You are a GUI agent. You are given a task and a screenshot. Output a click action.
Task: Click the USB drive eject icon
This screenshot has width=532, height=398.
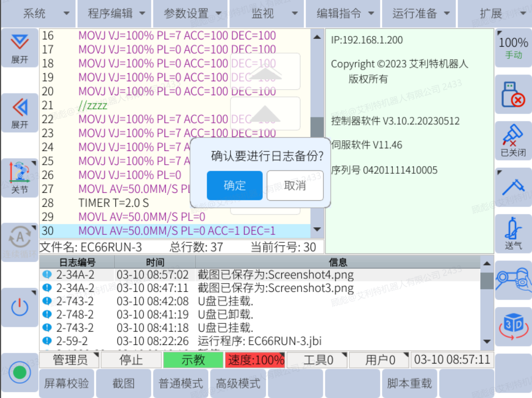513,95
